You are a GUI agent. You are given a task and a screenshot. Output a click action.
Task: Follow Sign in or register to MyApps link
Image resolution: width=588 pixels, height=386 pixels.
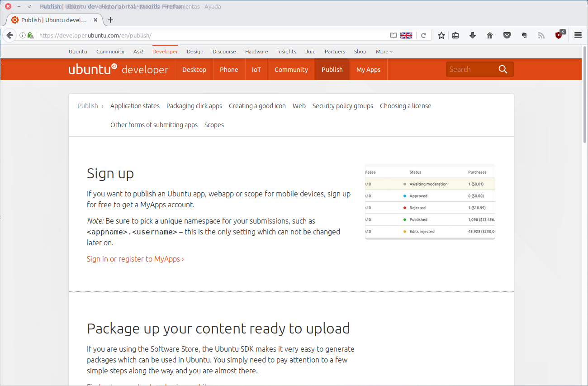click(x=135, y=259)
